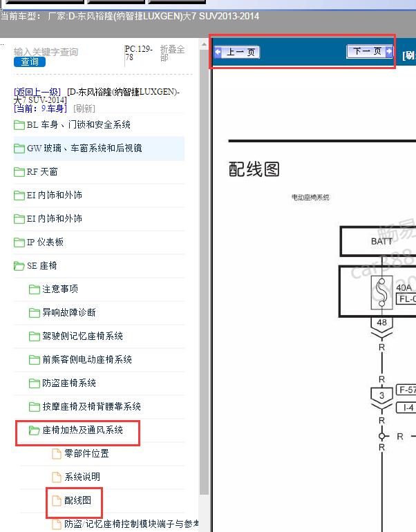This screenshot has width=416, height=532.
Task: Click the 40A fuse symbol in diagram
Action: 381,293
